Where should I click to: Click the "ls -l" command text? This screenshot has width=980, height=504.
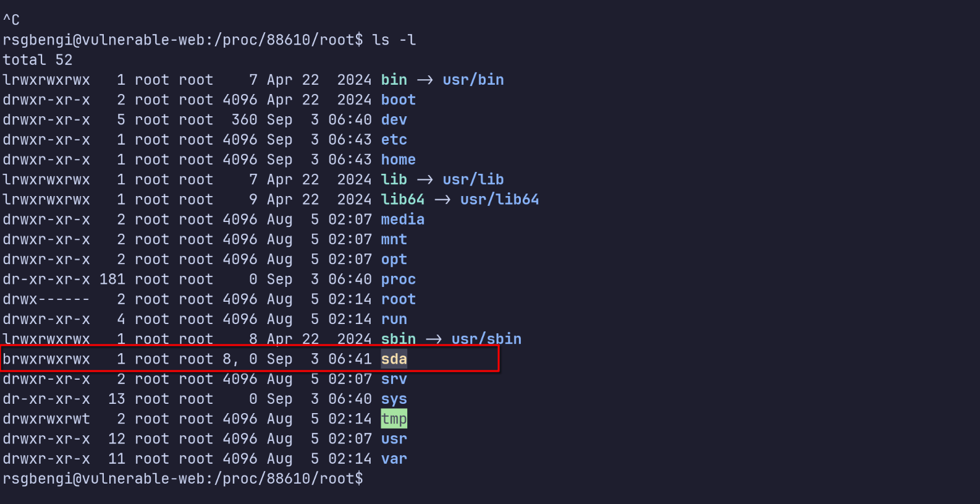[394, 40]
